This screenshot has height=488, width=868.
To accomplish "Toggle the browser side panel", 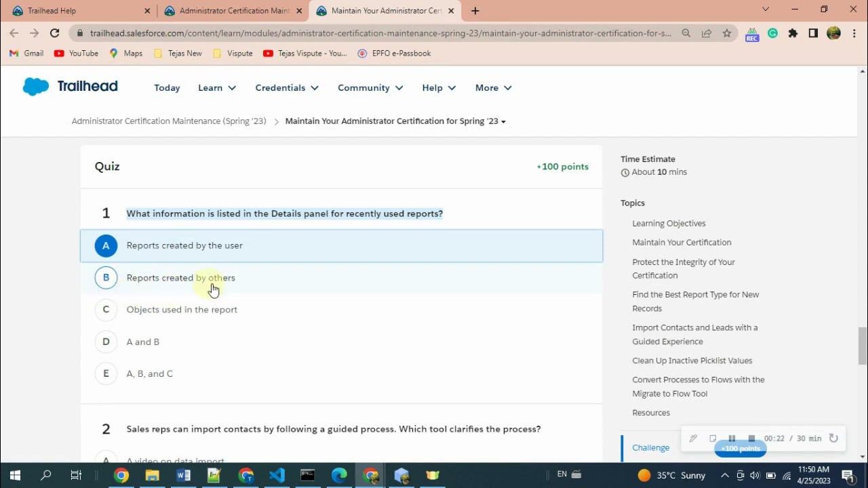I will (x=813, y=33).
